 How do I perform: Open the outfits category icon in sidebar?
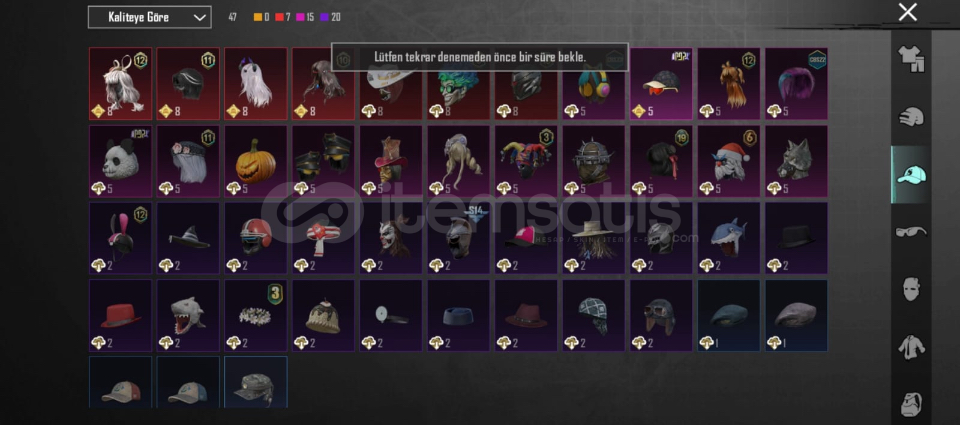point(911,59)
